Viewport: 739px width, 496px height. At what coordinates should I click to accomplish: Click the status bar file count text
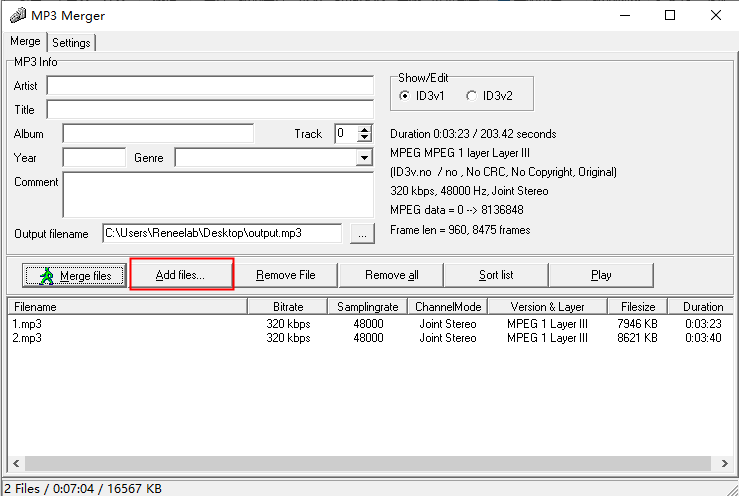(83, 488)
